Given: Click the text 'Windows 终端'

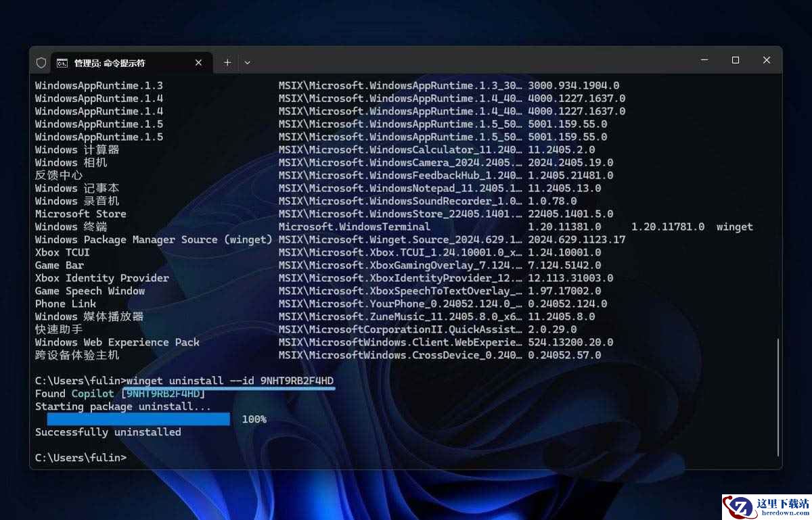Looking at the screenshot, I should (x=71, y=227).
